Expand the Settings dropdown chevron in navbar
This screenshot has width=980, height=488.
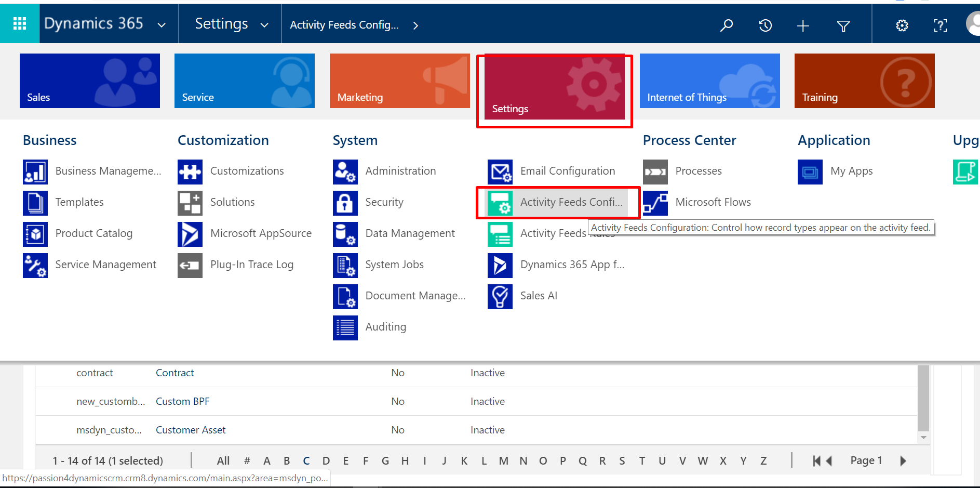point(264,25)
